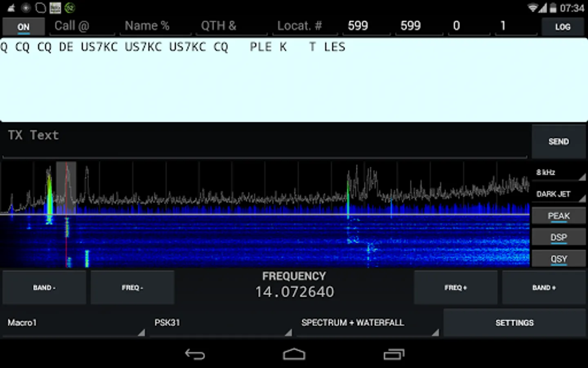The image size is (588, 368).
Task: Click the BAND - button
Action: coord(44,287)
